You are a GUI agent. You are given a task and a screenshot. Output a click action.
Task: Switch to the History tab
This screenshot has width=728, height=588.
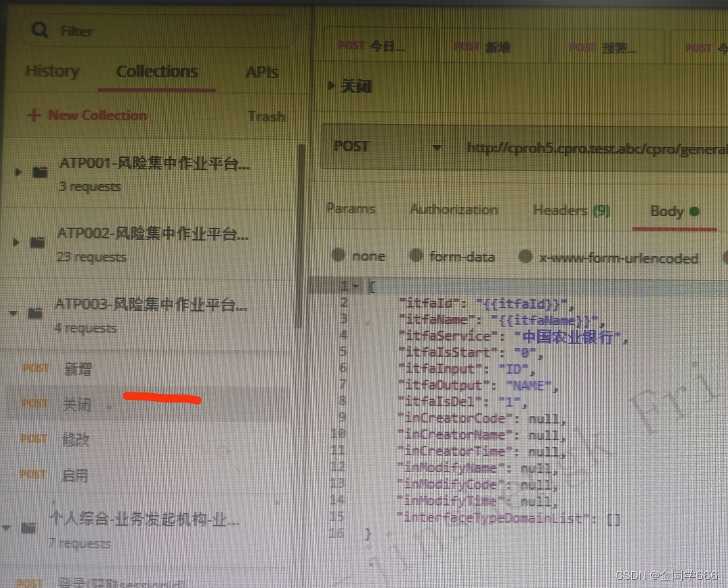click(53, 71)
